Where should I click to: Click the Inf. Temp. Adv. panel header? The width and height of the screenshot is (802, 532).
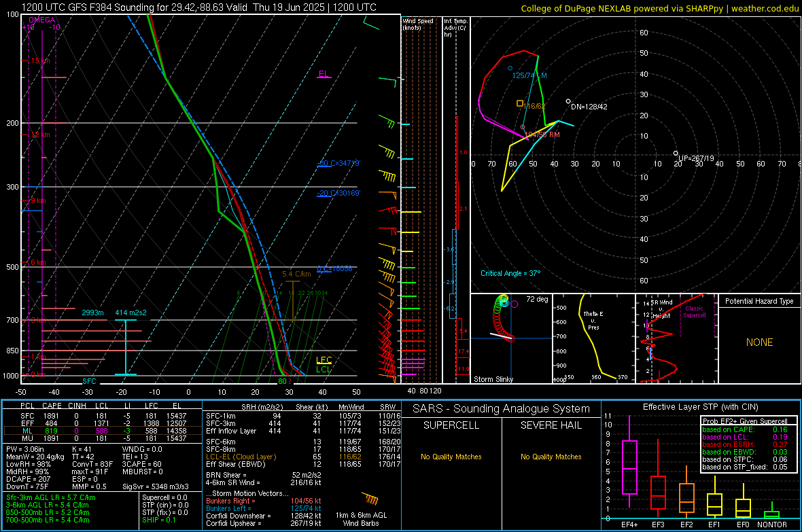point(455,28)
